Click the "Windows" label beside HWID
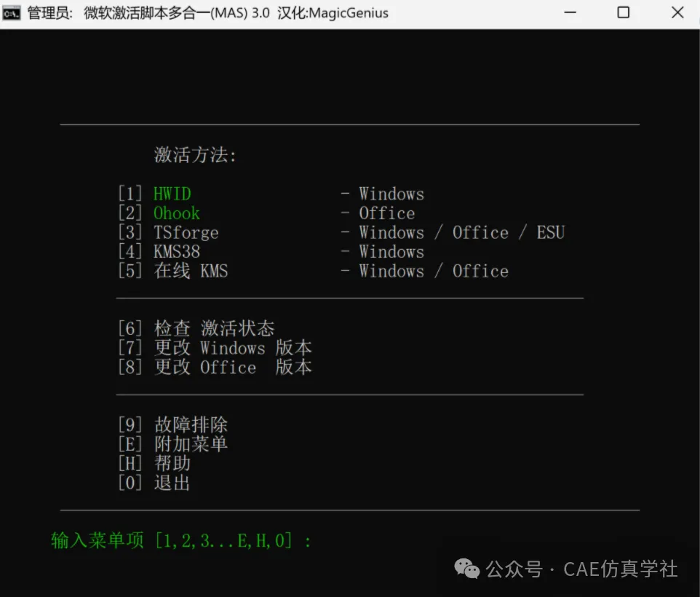700x597 pixels. pos(391,194)
